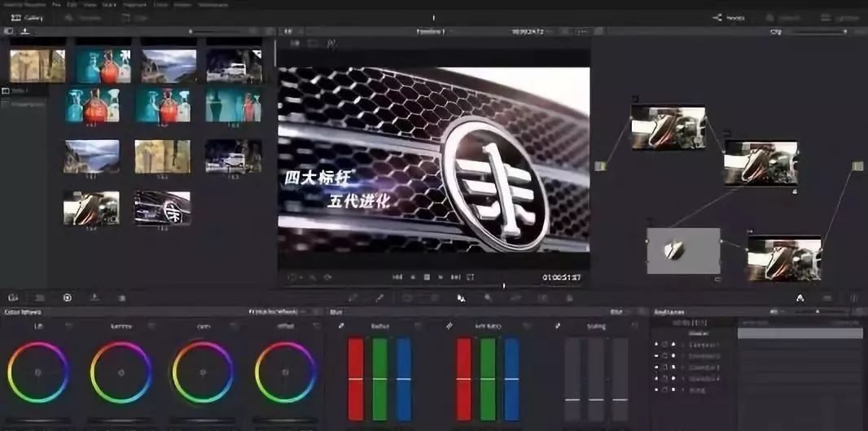This screenshot has height=431, width=868.
Task: Expand the Corrector 2 keyframe track
Action: pyautogui.click(x=682, y=356)
